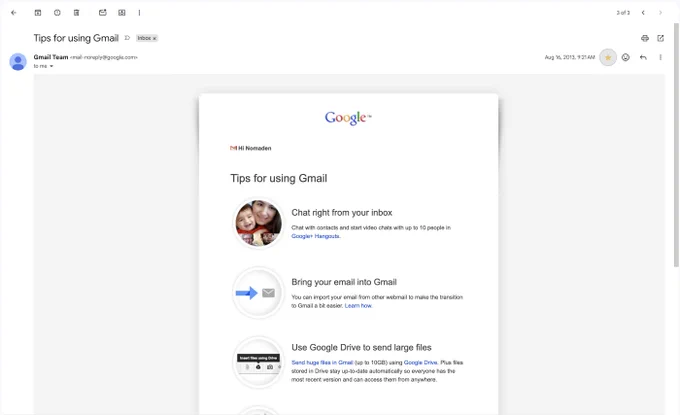Add an emoji reaction to the message
The width and height of the screenshot is (680, 415).
click(x=625, y=57)
